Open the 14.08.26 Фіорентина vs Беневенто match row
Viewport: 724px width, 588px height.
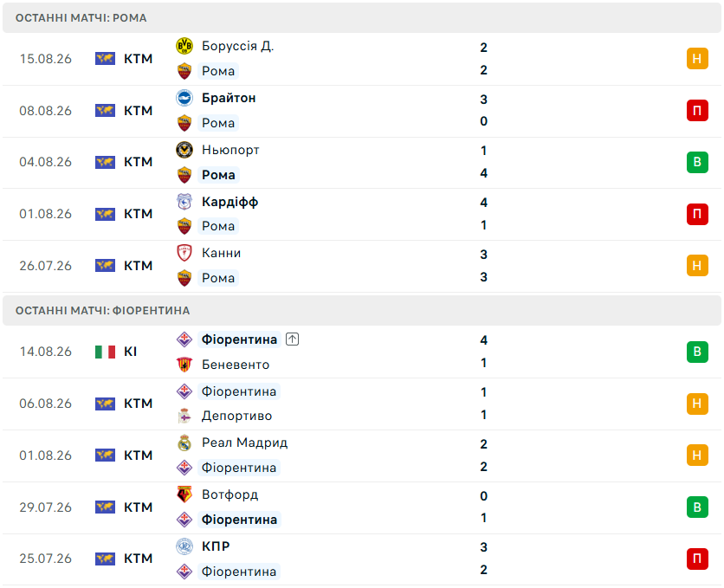[x=362, y=352]
